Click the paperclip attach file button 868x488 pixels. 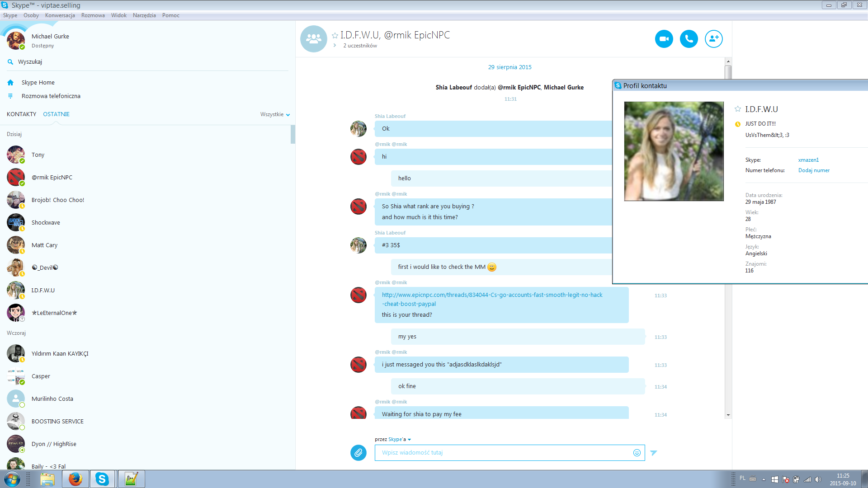pos(359,452)
